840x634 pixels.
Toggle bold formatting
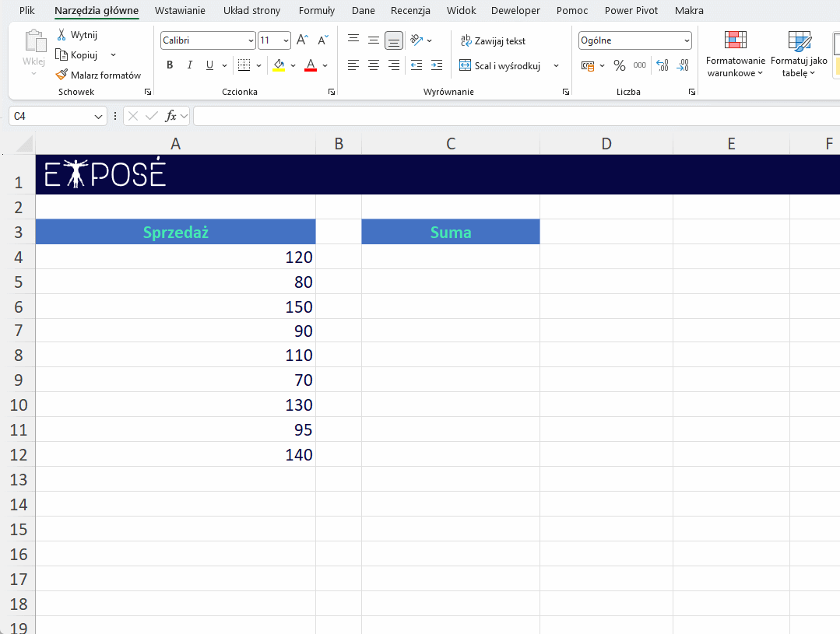click(x=170, y=65)
